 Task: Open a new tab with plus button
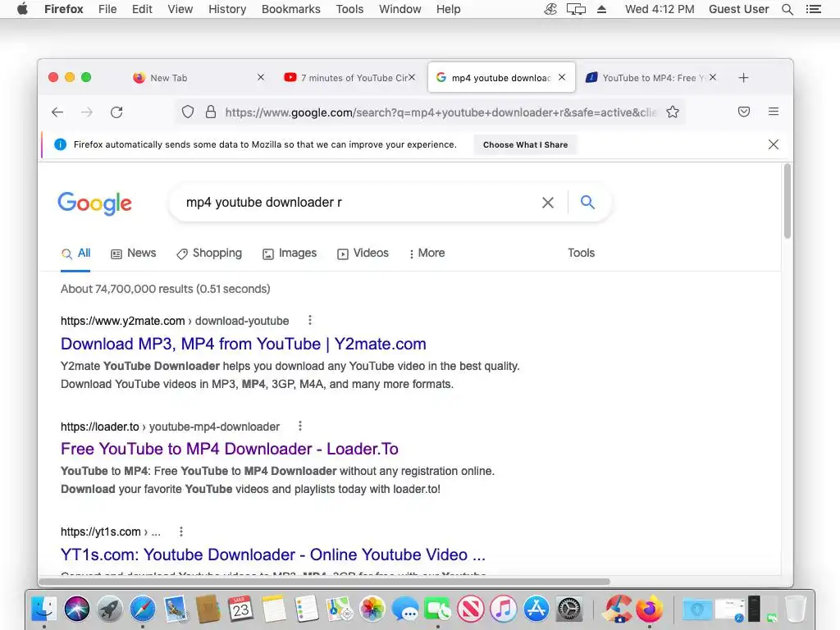click(x=743, y=78)
